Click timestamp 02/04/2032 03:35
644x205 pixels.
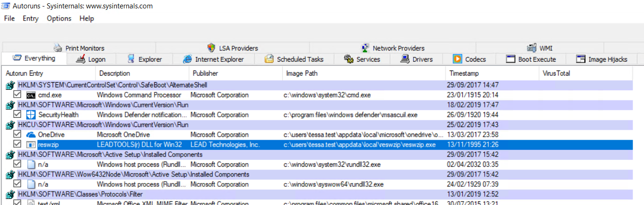pyautogui.click(x=474, y=164)
